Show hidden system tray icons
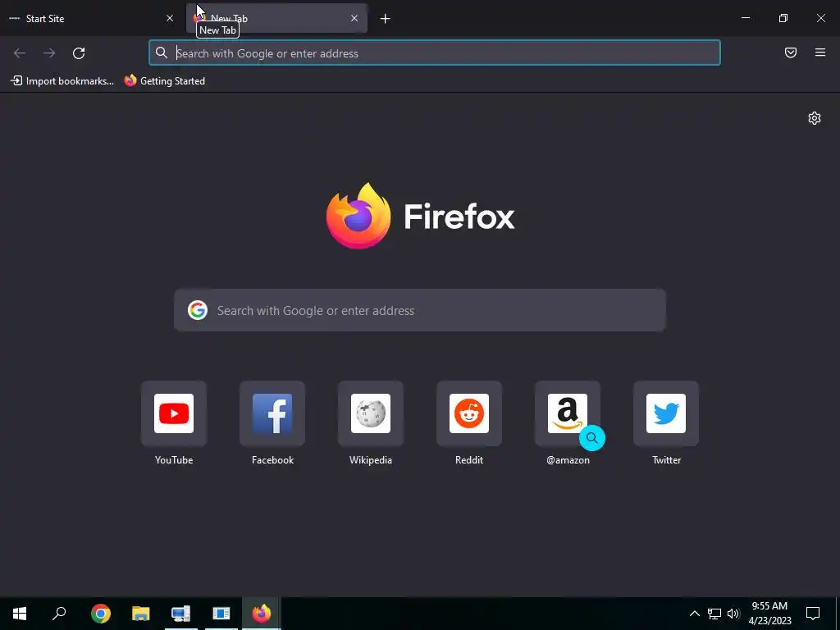The image size is (840, 630). click(x=694, y=614)
